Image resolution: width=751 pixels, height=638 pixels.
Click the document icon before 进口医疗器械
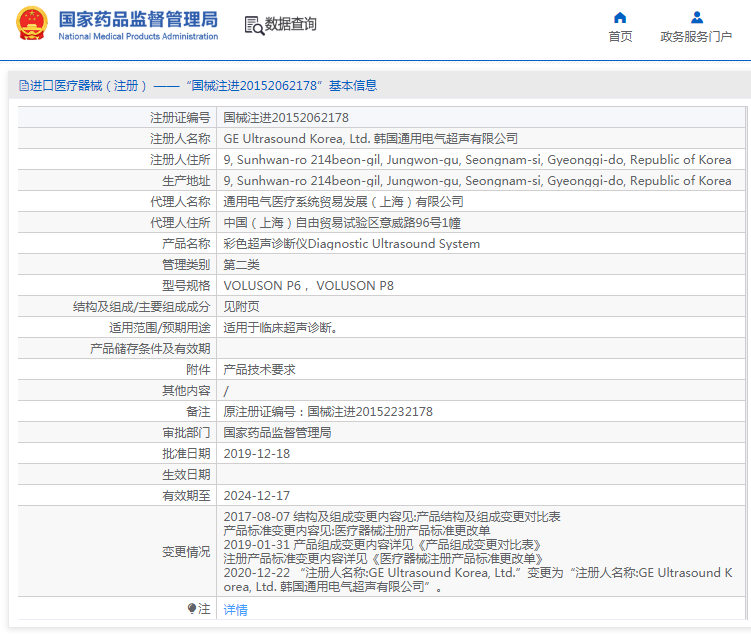[x=23, y=86]
